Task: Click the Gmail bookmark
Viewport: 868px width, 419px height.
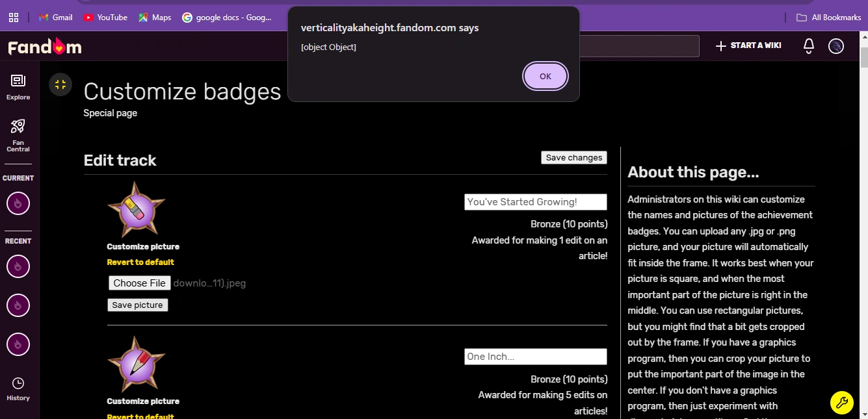Action: coord(55,17)
